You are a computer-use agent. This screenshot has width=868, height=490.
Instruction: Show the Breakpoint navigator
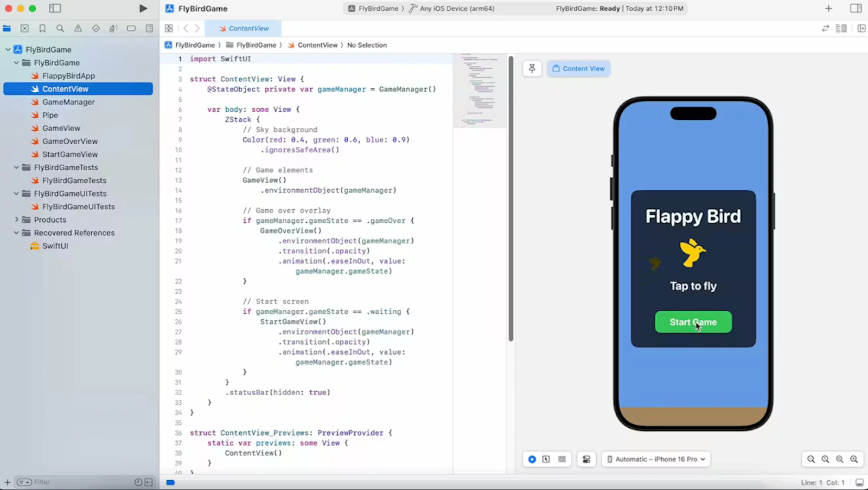click(x=131, y=28)
